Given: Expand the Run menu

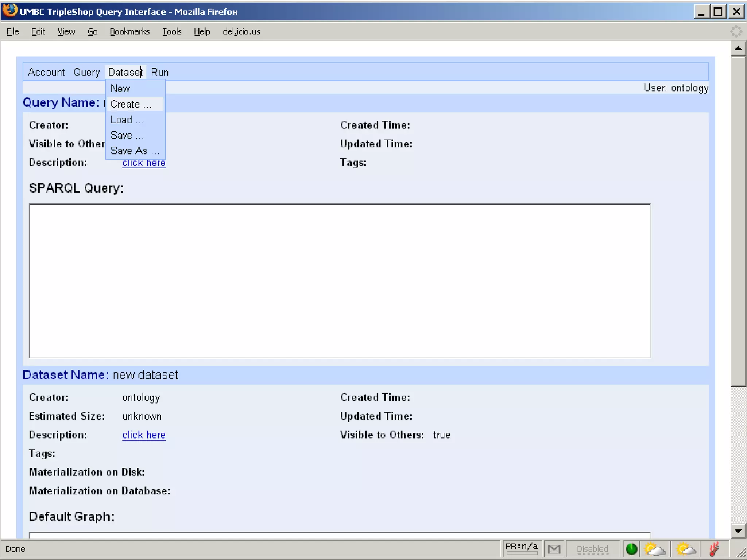Looking at the screenshot, I should coord(160,72).
